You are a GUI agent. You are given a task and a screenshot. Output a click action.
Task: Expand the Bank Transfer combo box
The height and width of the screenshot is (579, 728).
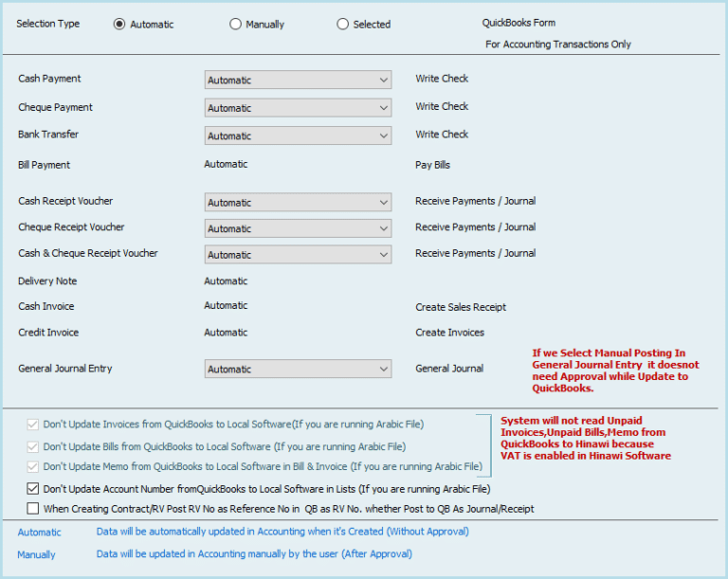click(x=298, y=136)
